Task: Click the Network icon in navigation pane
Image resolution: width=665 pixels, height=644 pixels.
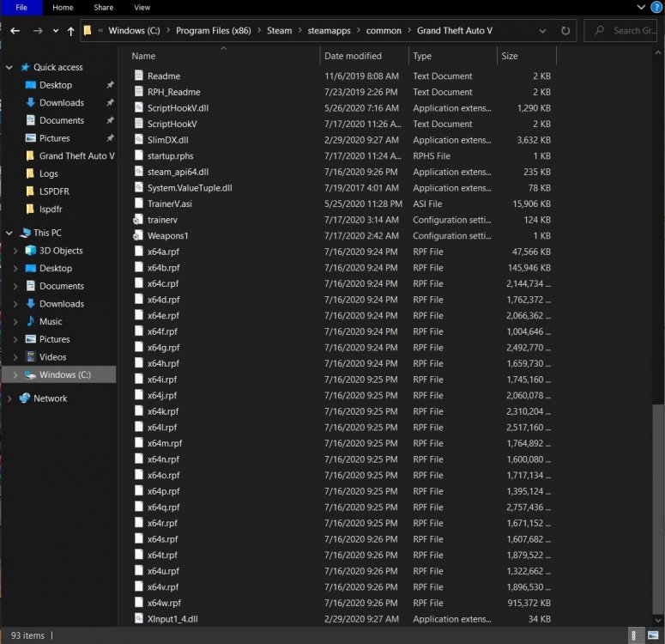Action: tap(25, 398)
